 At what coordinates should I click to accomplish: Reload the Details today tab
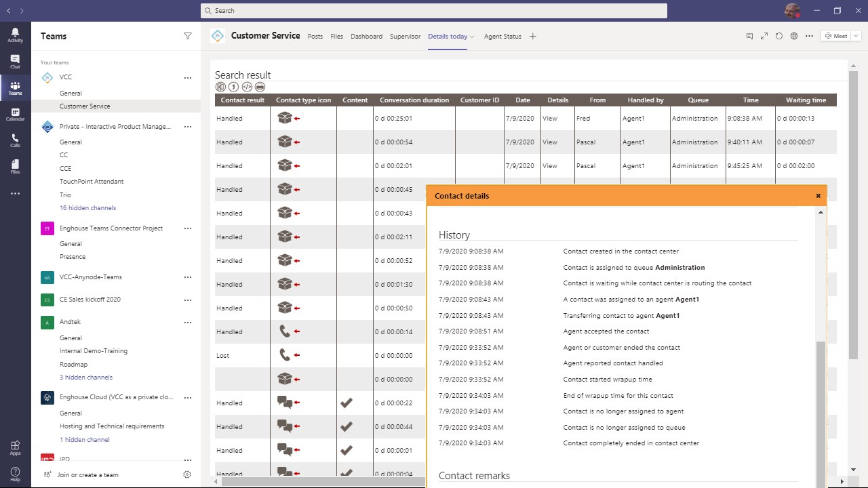779,37
